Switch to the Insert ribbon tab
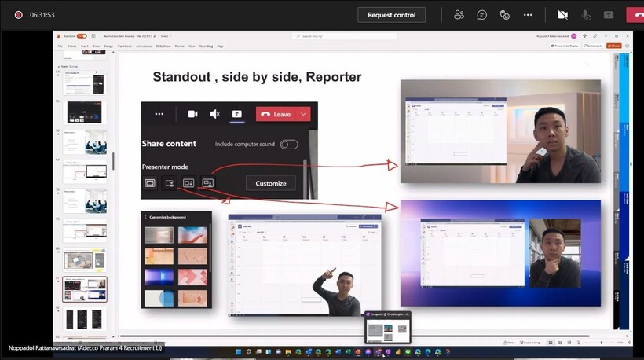Image resolution: width=644 pixels, height=360 pixels. (85, 46)
